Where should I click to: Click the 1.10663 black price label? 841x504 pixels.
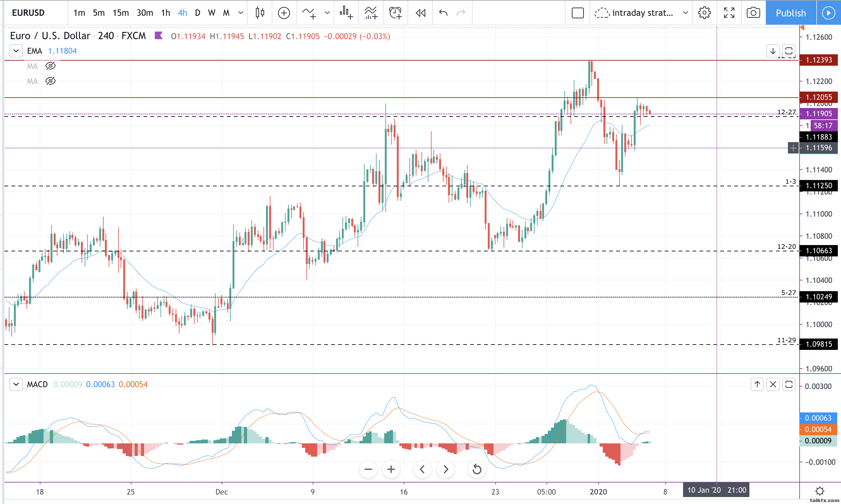[819, 251]
